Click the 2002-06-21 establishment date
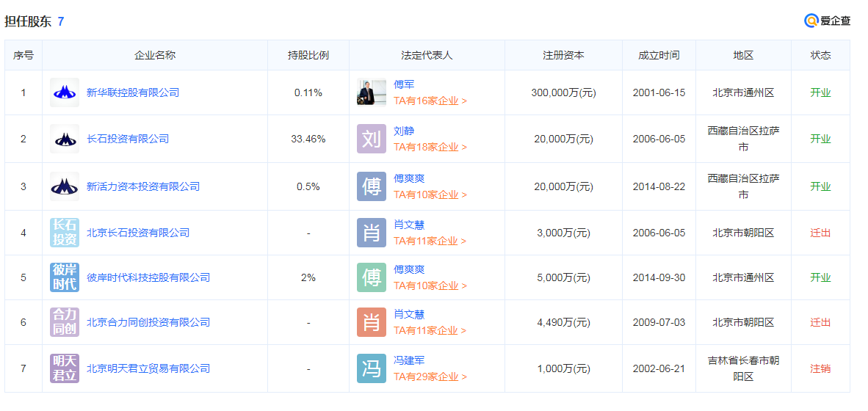868x411 pixels. tap(659, 369)
